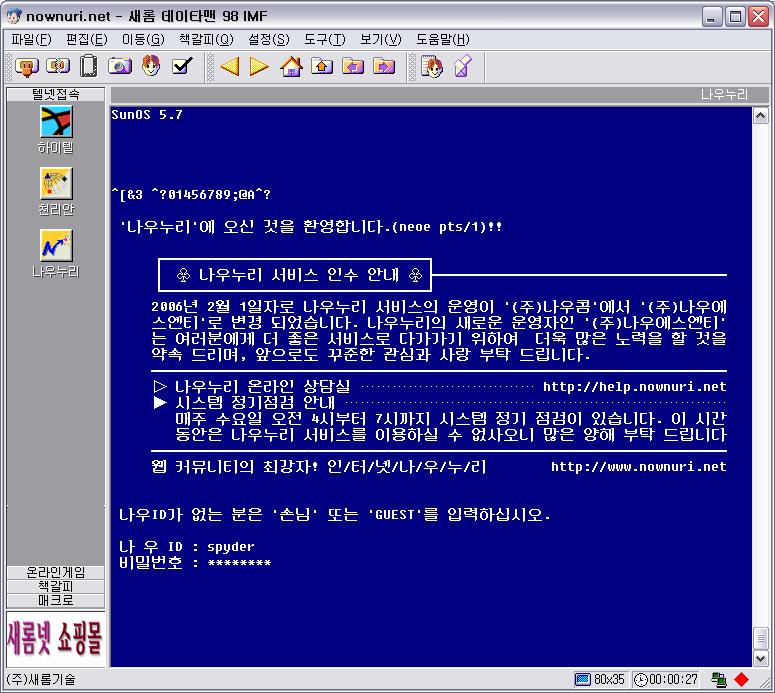Click the disconnect toolbar icon
775x693 pixels.
58,66
